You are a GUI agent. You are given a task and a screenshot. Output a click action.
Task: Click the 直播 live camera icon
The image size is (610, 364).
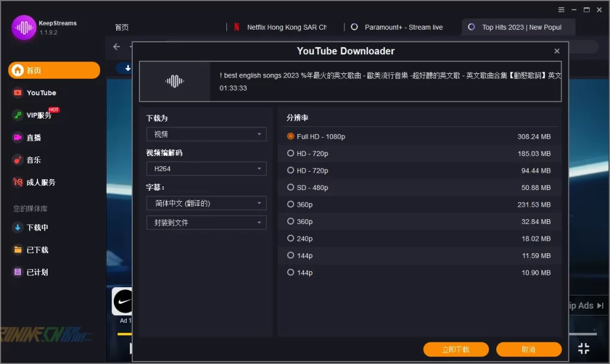click(18, 138)
